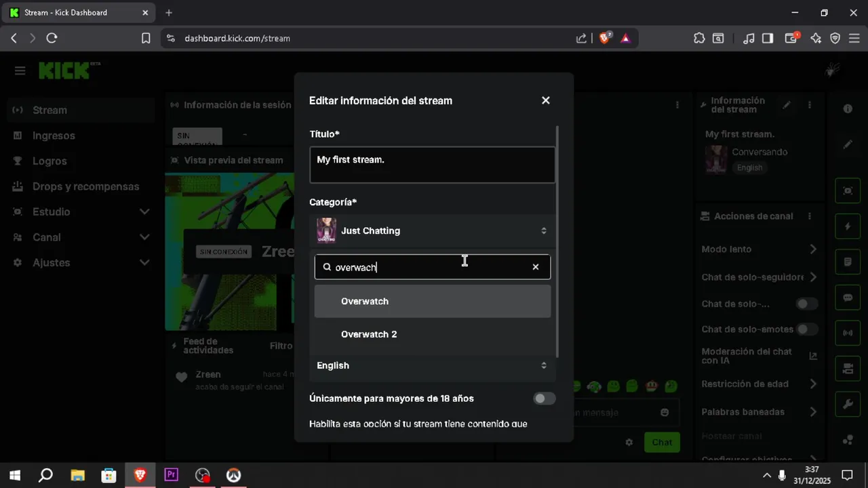Open the Windows Start menu
Image resolution: width=868 pixels, height=488 pixels.
tap(14, 475)
